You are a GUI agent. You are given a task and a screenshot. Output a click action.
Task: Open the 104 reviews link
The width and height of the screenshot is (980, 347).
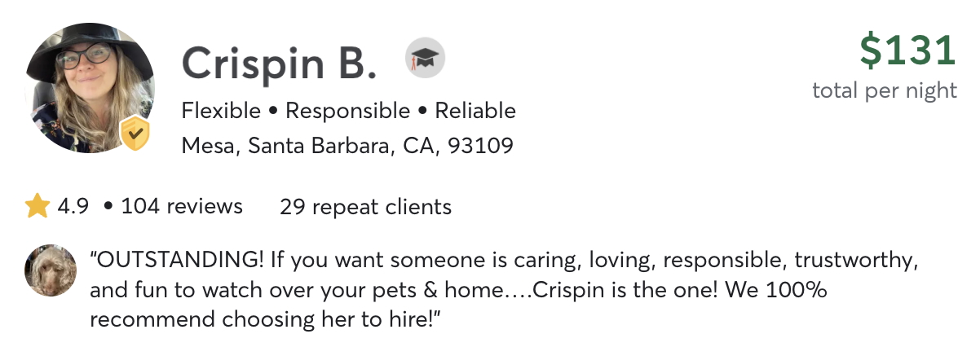[182, 206]
